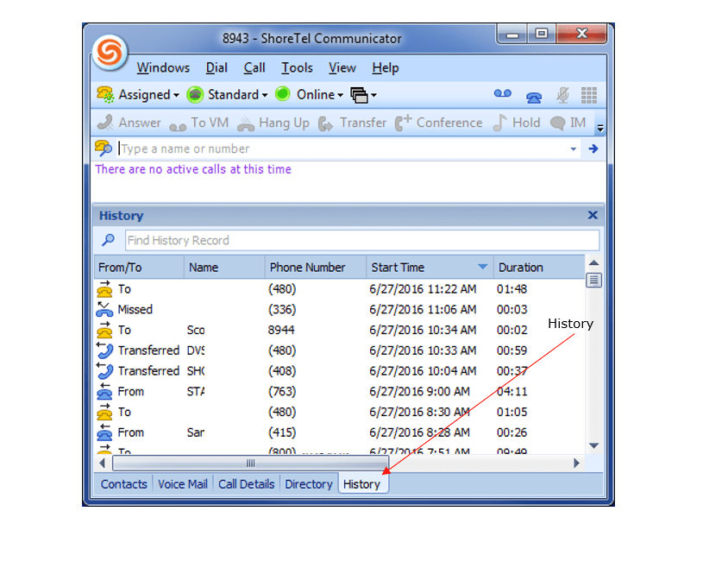The width and height of the screenshot is (728, 587).
Task: Switch to the Contacts tab
Action: click(x=123, y=484)
